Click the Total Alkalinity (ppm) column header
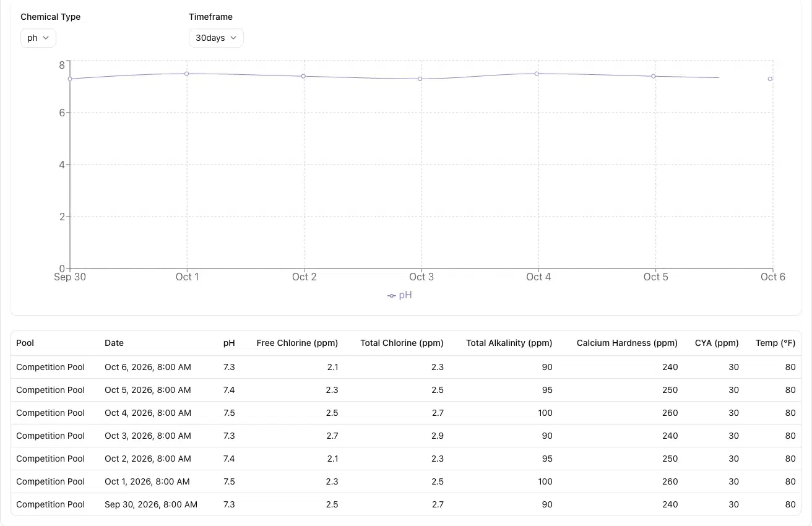This screenshot has height=526, width=812. coord(509,343)
